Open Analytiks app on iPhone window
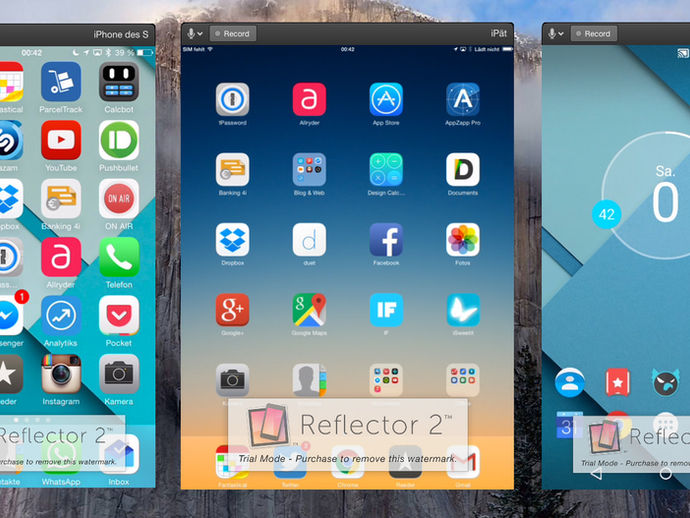 tap(61, 316)
